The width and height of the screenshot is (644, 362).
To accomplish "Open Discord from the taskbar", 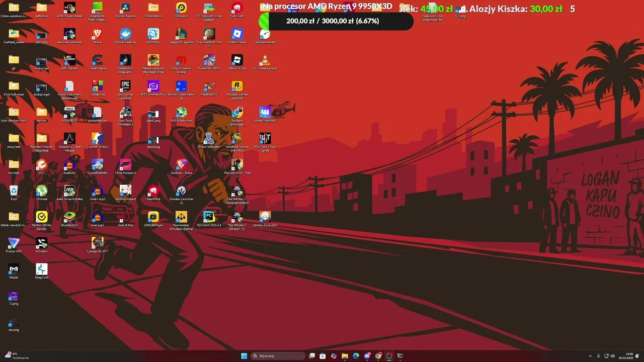I will pos(367,355).
